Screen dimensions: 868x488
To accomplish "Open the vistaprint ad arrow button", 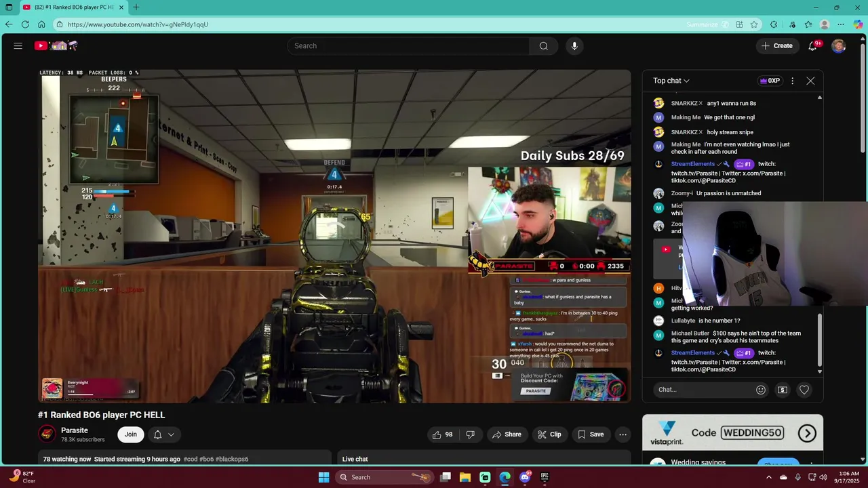I will click(807, 433).
